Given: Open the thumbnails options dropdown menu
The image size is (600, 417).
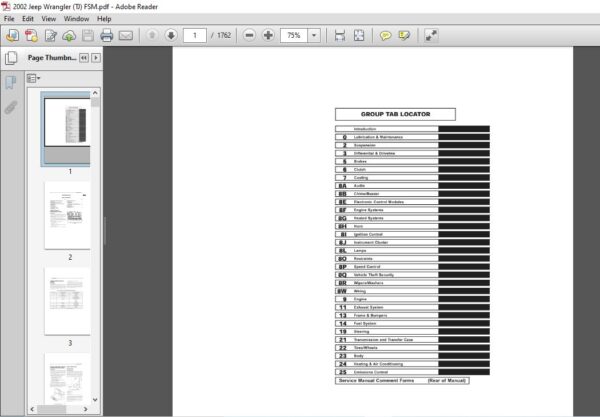Looking at the screenshot, I should click(x=33, y=78).
